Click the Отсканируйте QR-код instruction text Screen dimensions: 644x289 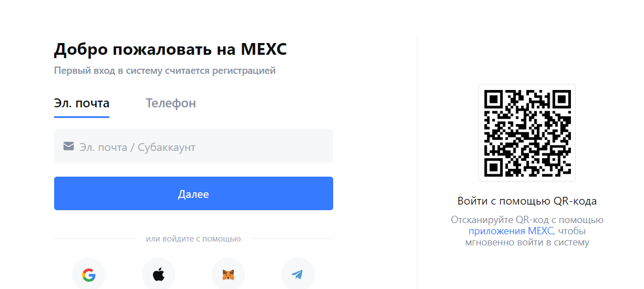coord(527,220)
